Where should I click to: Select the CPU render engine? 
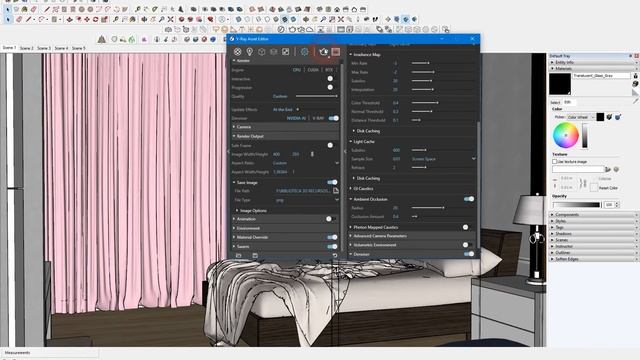pyautogui.click(x=297, y=70)
